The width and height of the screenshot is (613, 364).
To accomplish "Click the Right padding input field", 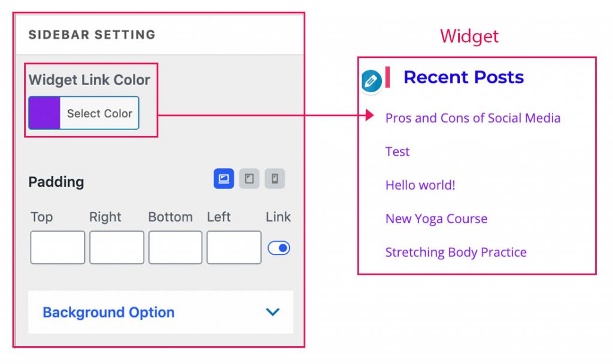I will point(116,247).
